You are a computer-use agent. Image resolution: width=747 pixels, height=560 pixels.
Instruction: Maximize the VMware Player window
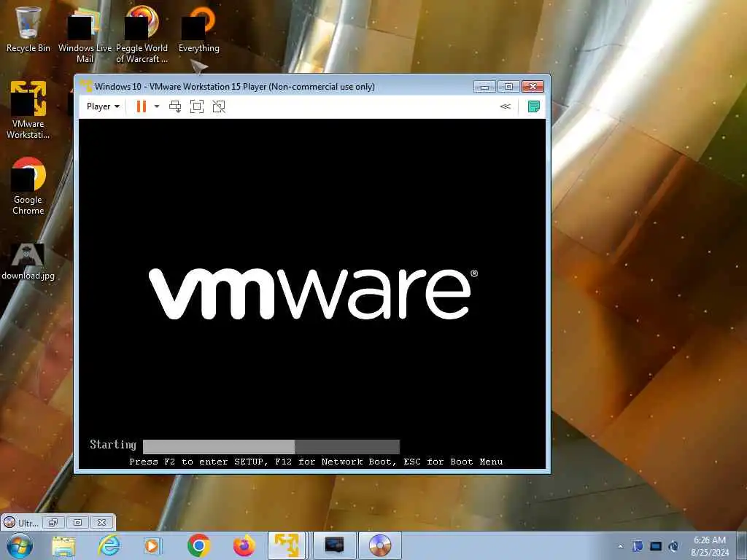(508, 87)
